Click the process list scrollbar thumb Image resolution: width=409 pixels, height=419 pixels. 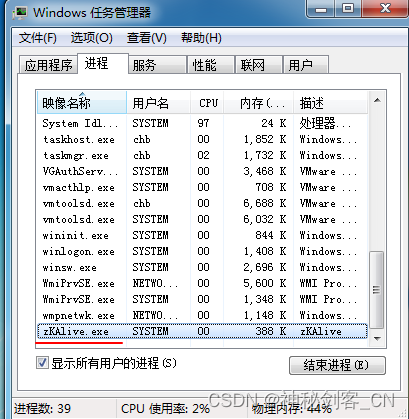377,290
